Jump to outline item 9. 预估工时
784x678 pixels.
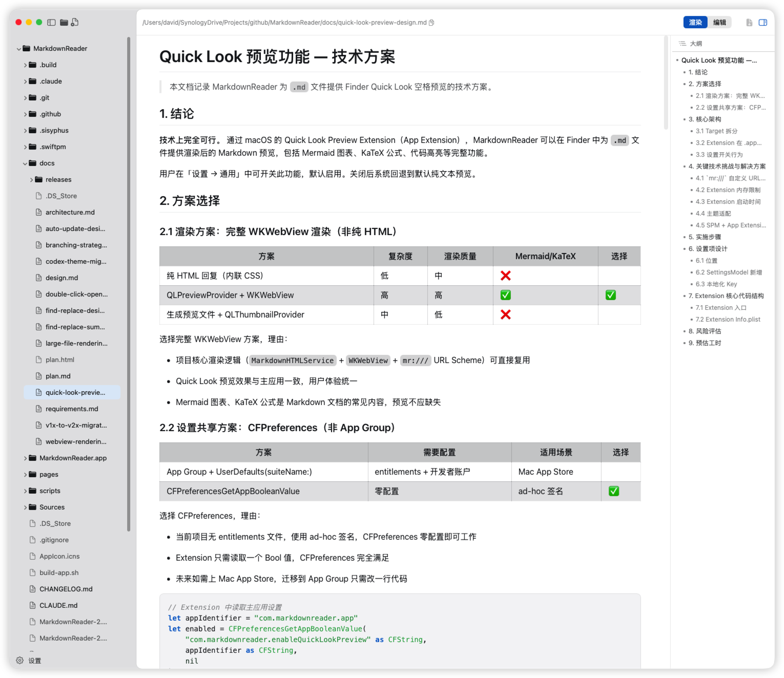(x=705, y=343)
